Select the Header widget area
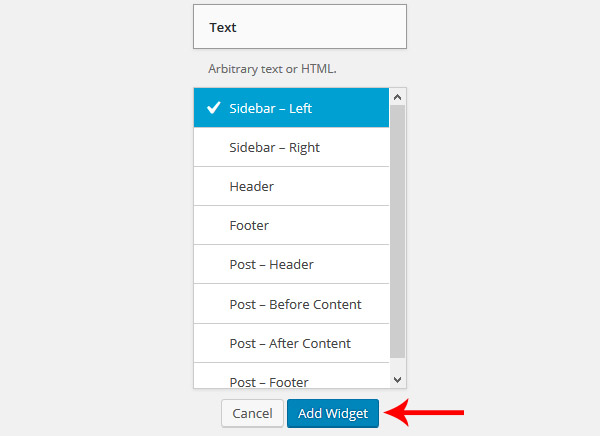This screenshot has width=600, height=436. [291, 186]
